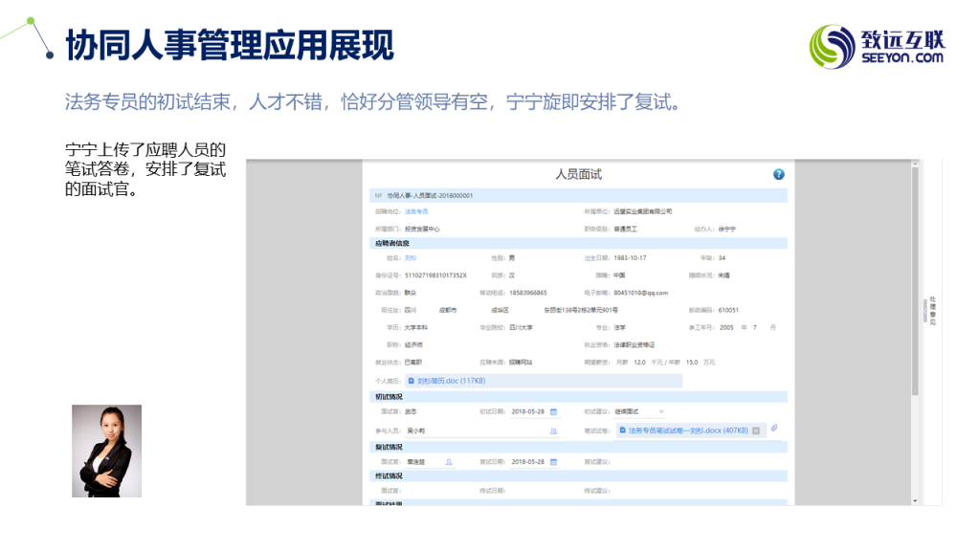Click the blue help question mark icon
Viewport: 980px width, 551px height.
tap(778, 174)
